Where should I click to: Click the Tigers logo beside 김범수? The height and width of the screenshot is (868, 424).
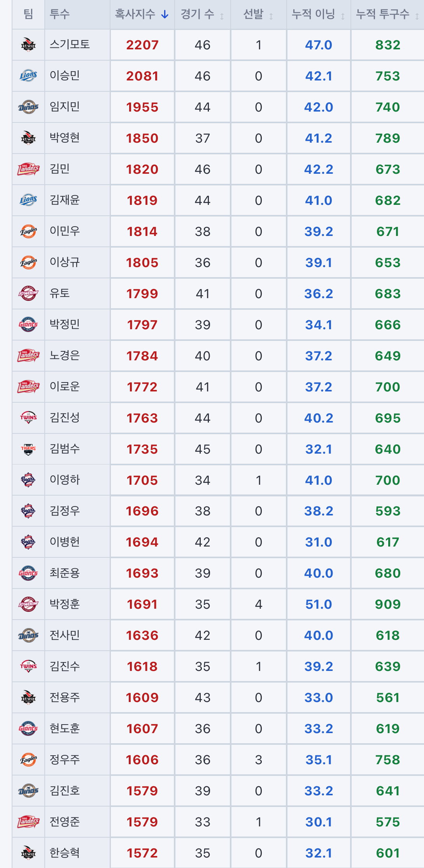click(x=28, y=449)
